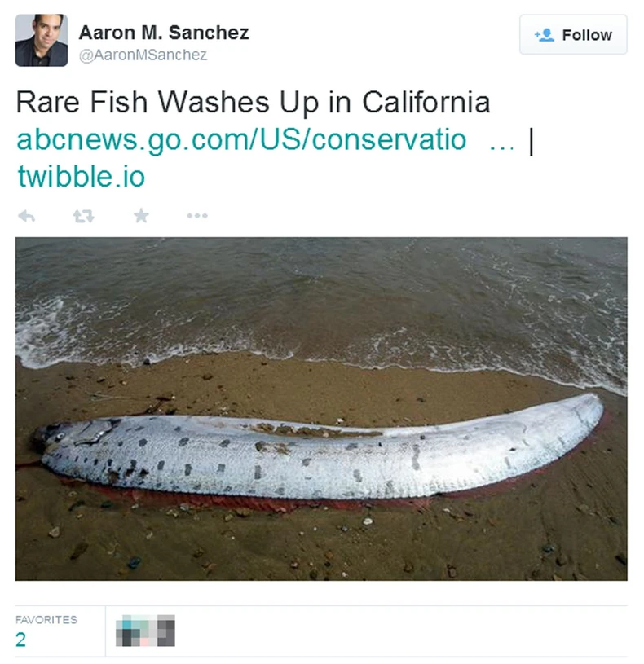Image resolution: width=644 pixels, height=664 pixels.
Task: Visit the twibble.io link
Action: 82,176
